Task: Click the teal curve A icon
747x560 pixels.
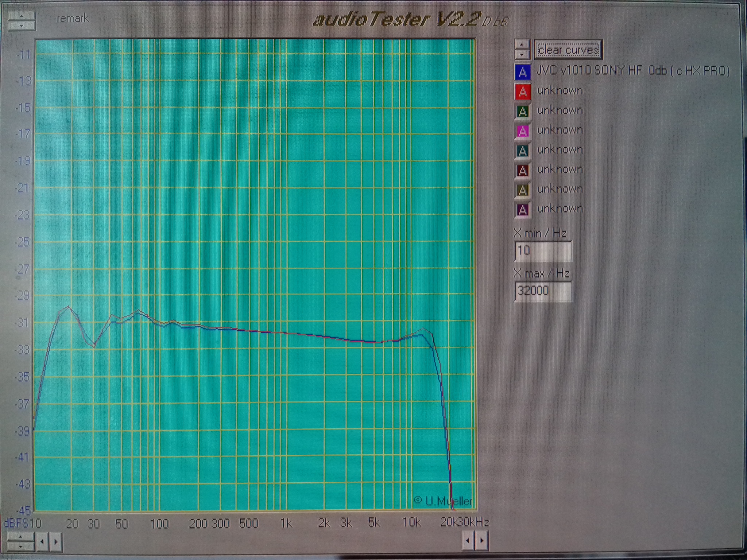Action: point(522,151)
